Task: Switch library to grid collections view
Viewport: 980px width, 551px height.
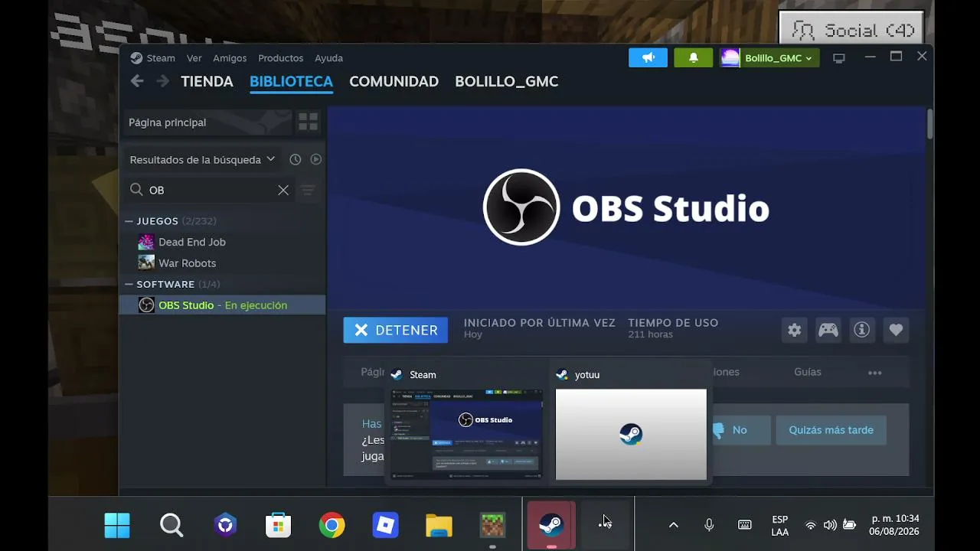Action: [308, 122]
